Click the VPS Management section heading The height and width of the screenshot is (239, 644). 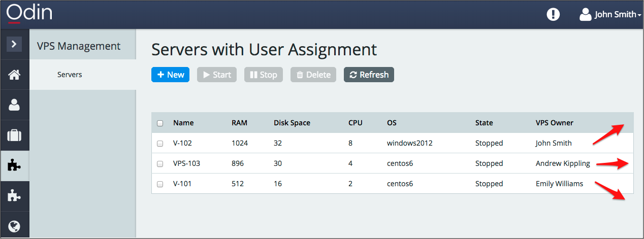coord(79,46)
